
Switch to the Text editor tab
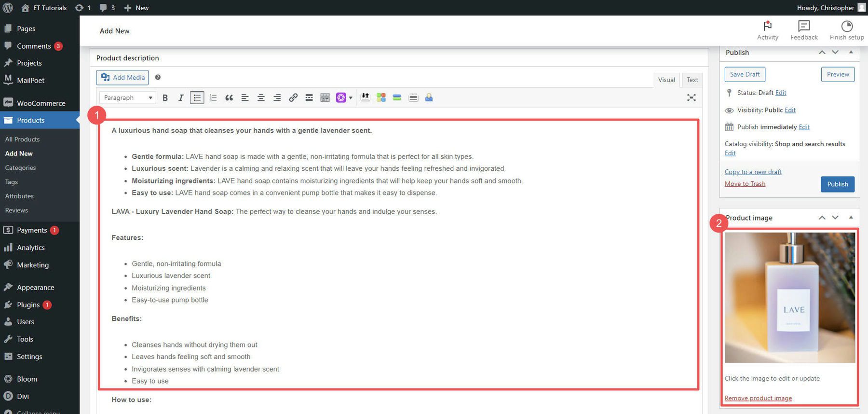[692, 80]
